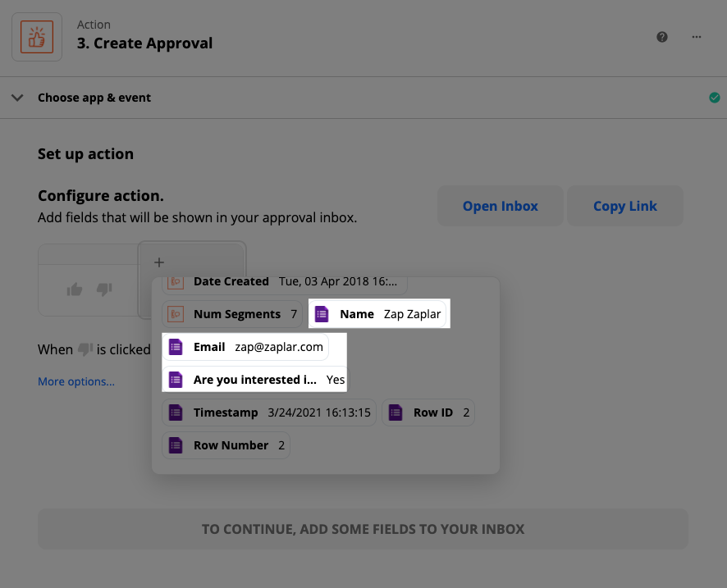Viewport: 727px width, 588px height.
Task: Click the Google Forms icon beside Row ID
Action: coord(396,413)
